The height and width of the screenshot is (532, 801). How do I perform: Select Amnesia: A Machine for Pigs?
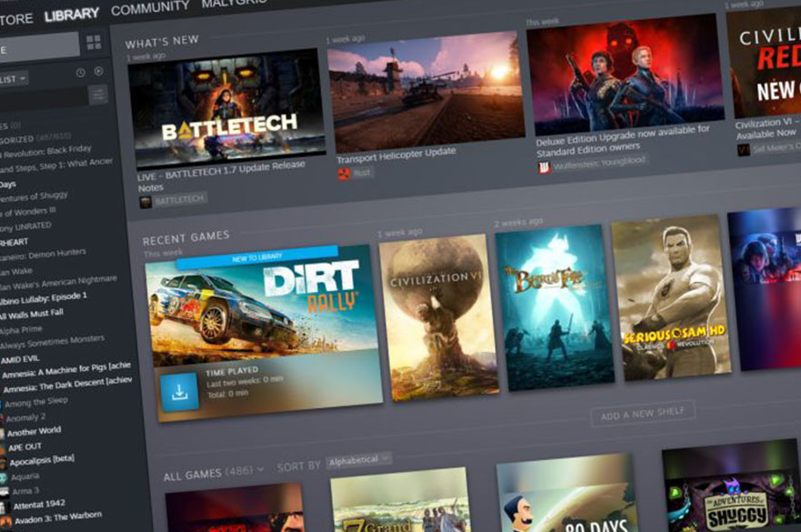point(66,370)
